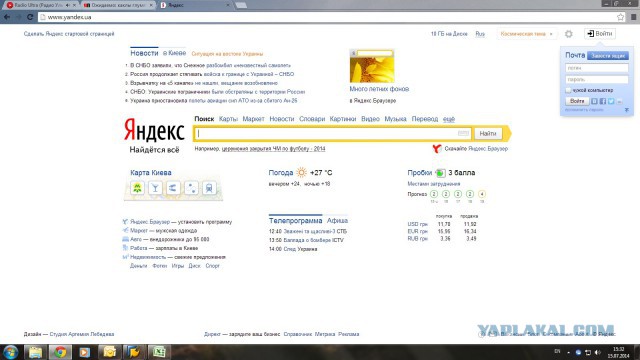
Task: Bookmark page with the star icon
Action: pyautogui.click(x=620, y=17)
